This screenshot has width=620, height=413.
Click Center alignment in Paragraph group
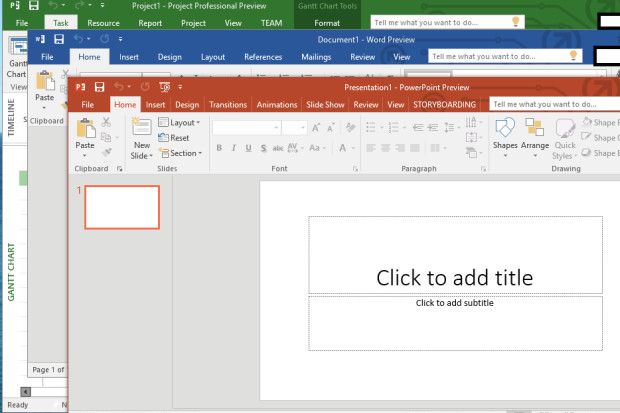(x=386, y=148)
